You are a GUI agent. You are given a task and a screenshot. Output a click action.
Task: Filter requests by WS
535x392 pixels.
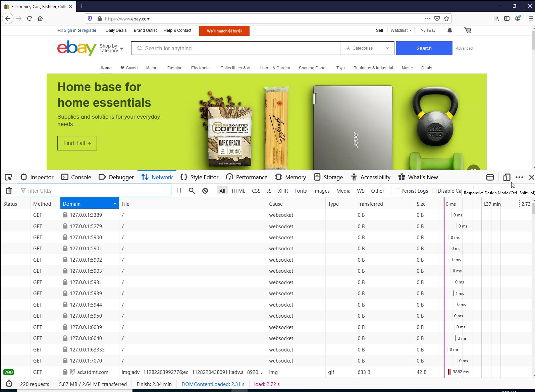pos(361,191)
